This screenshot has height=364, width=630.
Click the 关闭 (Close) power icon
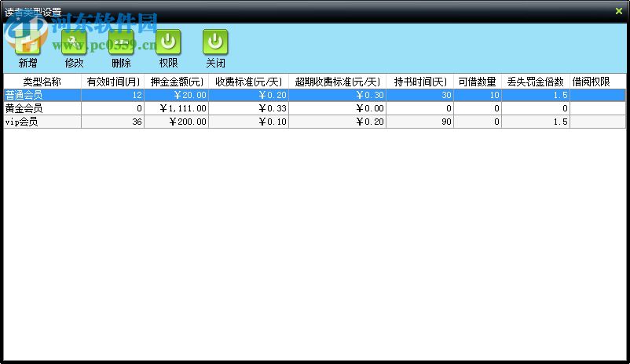click(215, 42)
